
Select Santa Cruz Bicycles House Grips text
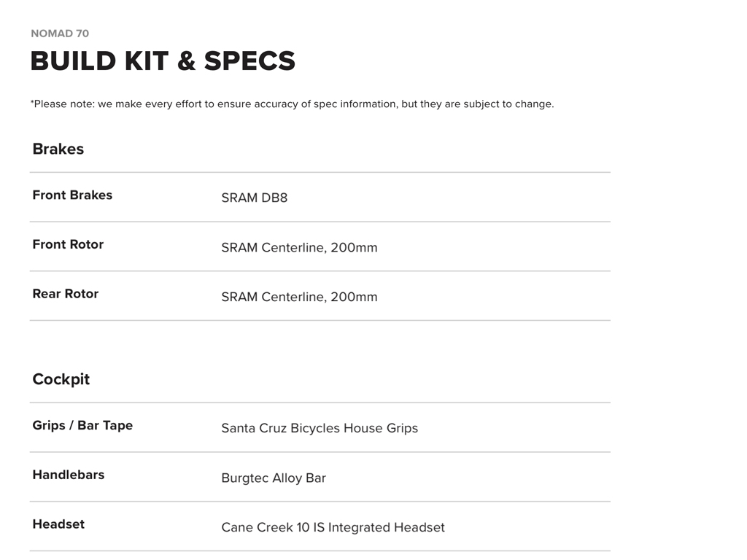[320, 428]
